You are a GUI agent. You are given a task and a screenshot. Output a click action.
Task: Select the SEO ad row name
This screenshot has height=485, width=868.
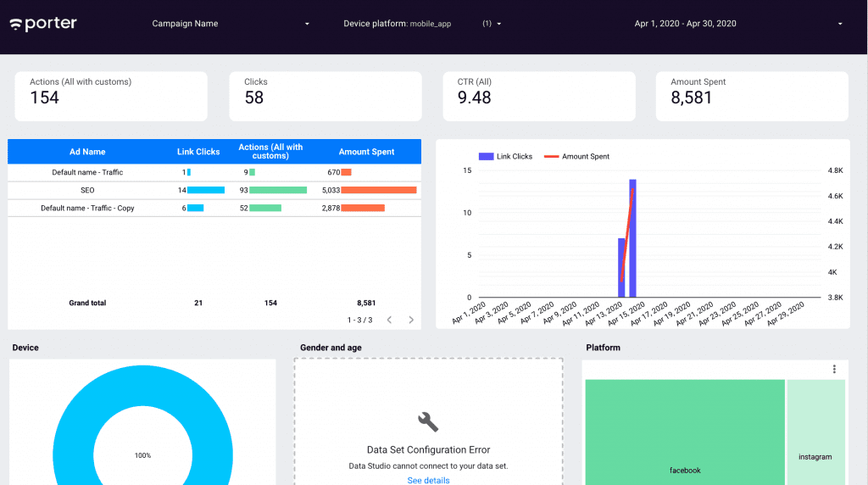click(87, 191)
